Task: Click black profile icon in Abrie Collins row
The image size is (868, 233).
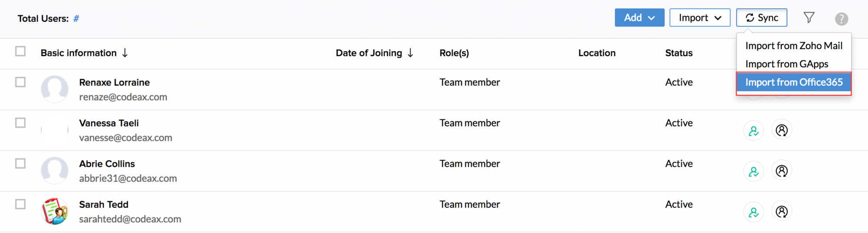Action: pyautogui.click(x=782, y=171)
